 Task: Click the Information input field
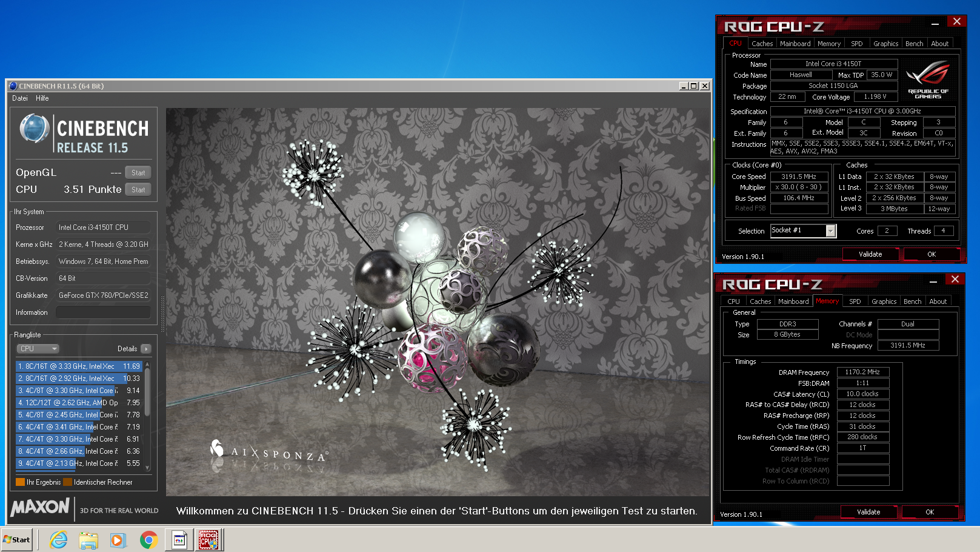coord(103,312)
